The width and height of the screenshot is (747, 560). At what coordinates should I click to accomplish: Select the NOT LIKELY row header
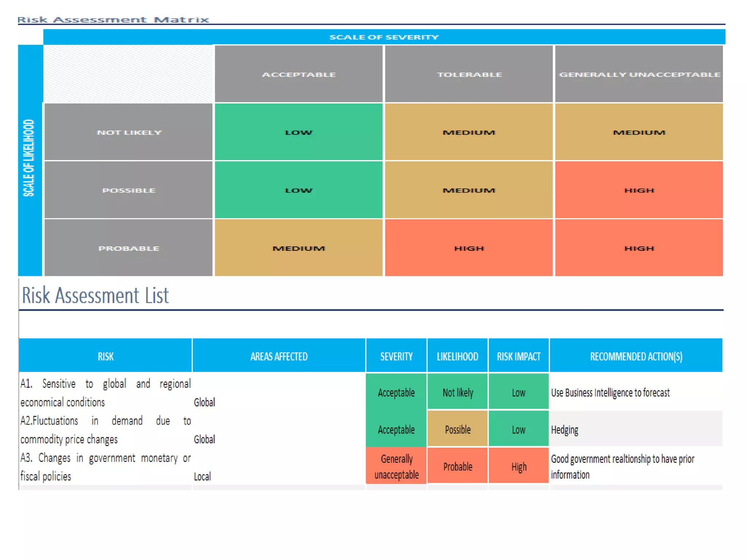[x=128, y=132]
